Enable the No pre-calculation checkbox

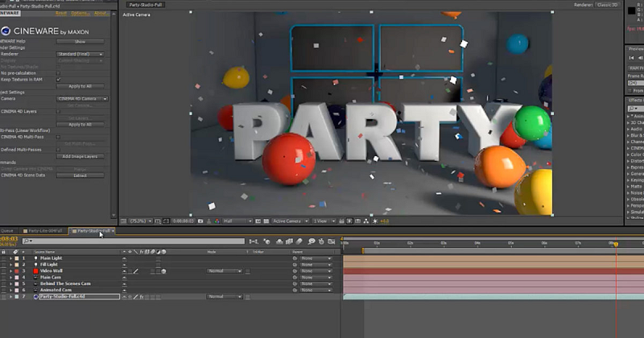(x=59, y=73)
